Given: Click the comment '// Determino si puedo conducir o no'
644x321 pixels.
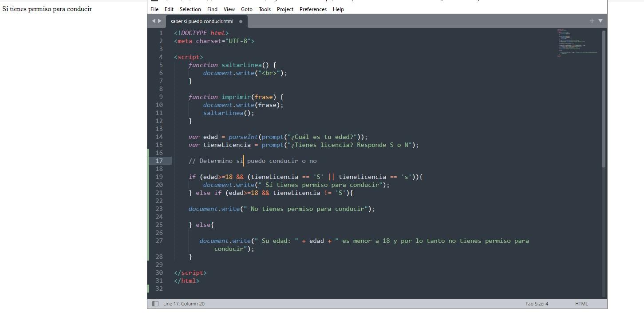Looking at the screenshot, I should 253,161.
